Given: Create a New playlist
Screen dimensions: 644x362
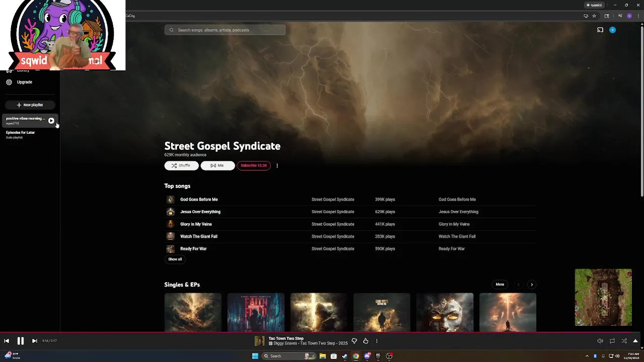Looking at the screenshot, I should [30, 105].
